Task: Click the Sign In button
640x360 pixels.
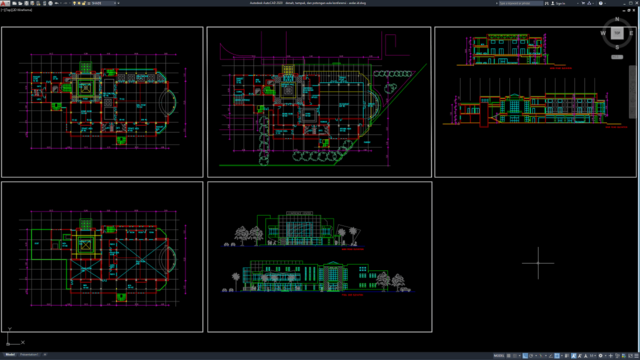Action: tap(558, 3)
